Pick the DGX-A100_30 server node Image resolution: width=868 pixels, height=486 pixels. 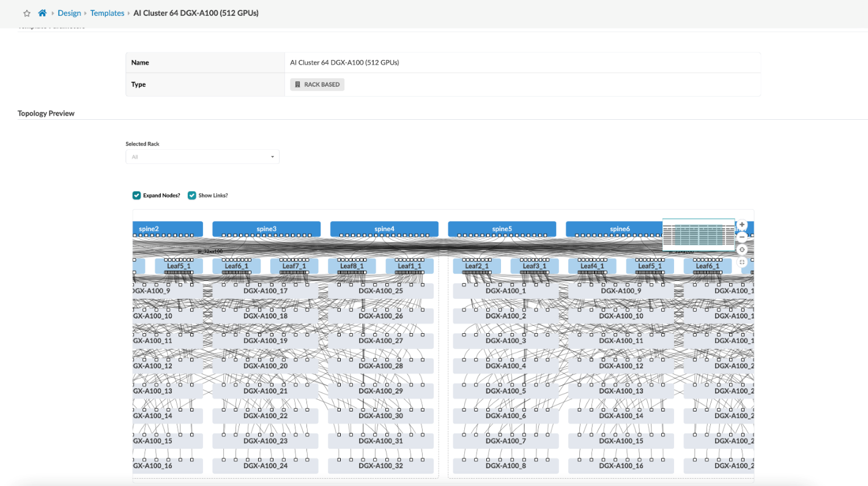381,416
